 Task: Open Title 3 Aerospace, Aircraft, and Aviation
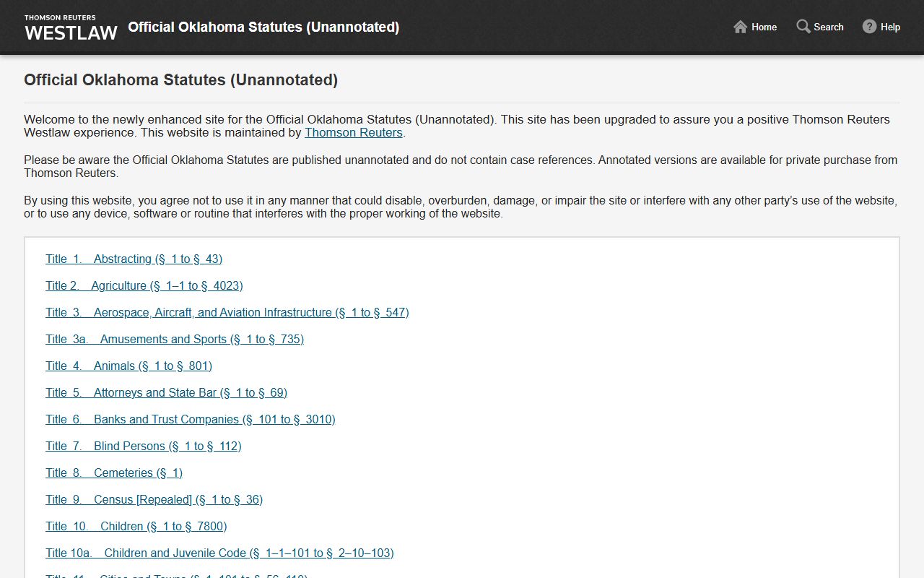227,312
